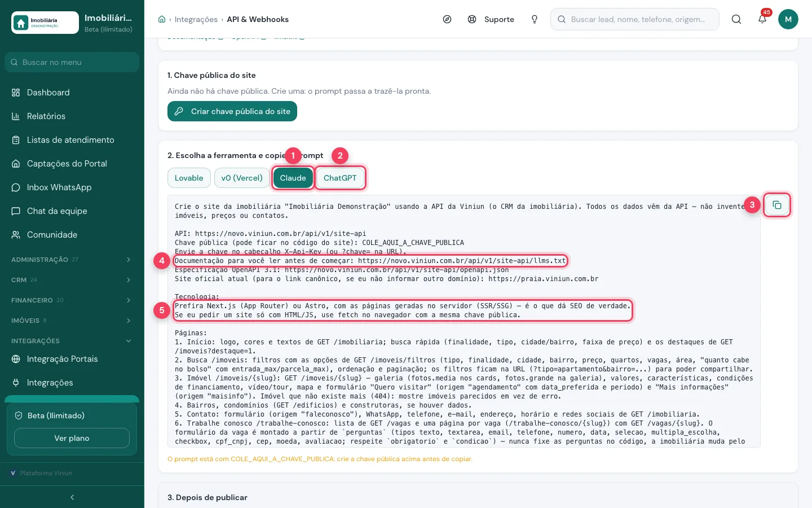Click the lightbulb icon in the header
Viewport: 812px width, 508px height.
[x=535, y=19]
